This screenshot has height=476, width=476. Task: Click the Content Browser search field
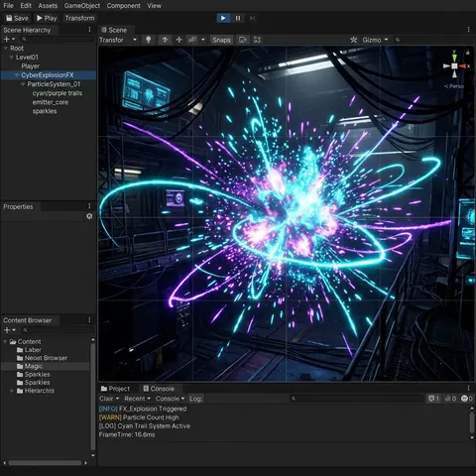point(58,330)
